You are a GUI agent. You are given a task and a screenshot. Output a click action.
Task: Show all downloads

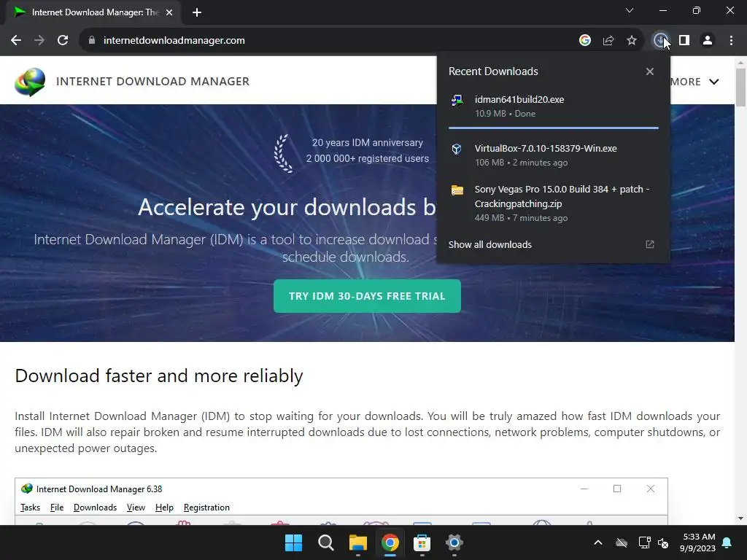pyautogui.click(x=489, y=245)
